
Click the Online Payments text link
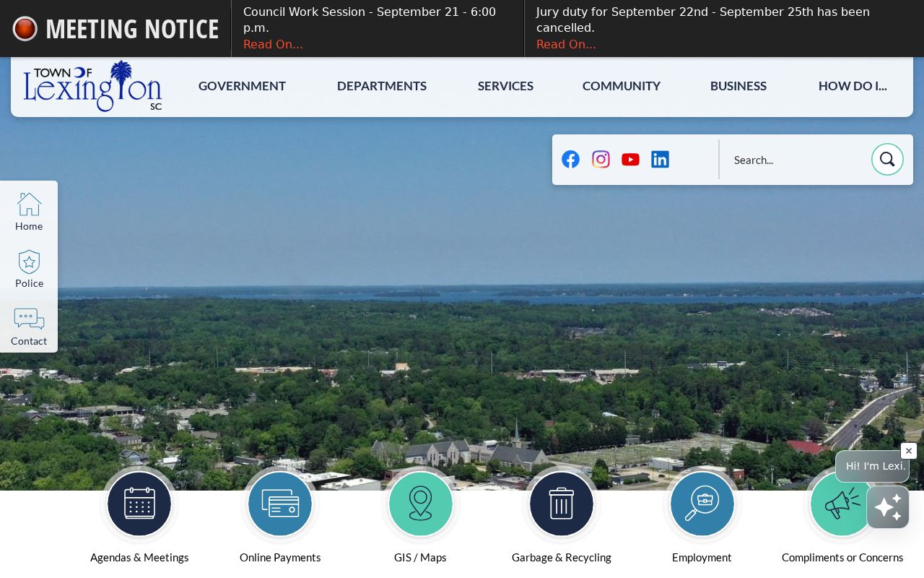tap(280, 558)
